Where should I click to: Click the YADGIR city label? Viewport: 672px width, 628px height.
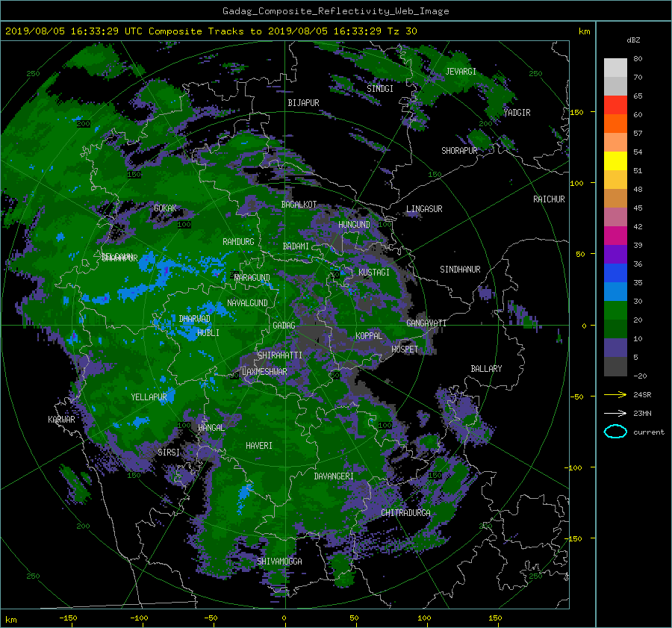tap(517, 113)
